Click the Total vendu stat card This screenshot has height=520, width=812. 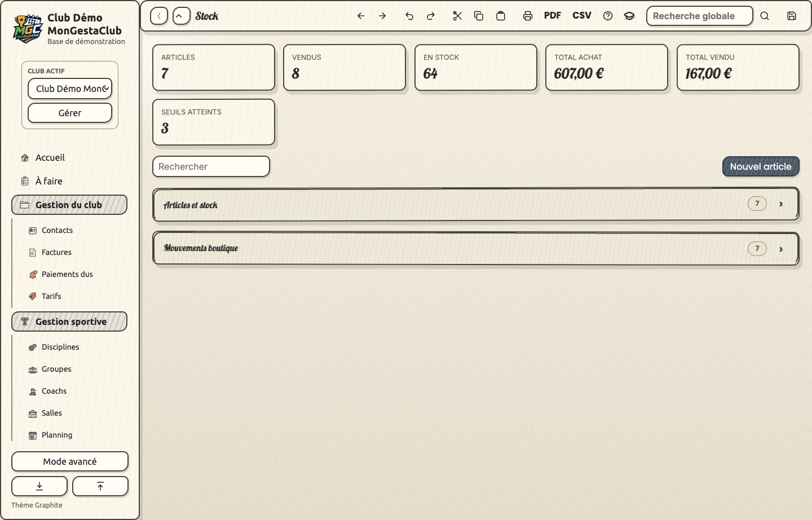click(738, 67)
